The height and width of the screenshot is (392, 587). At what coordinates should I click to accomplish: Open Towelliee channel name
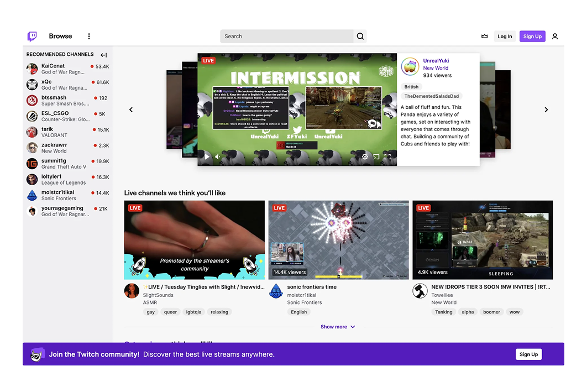click(x=442, y=295)
